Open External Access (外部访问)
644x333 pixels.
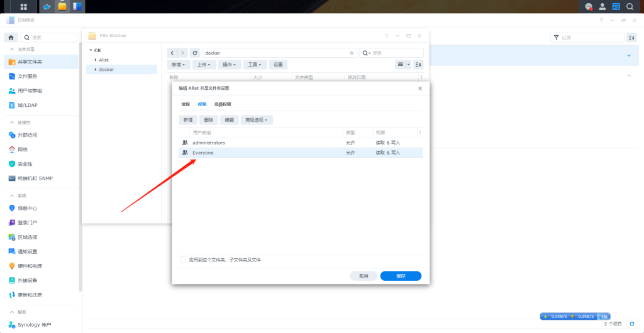41,135
